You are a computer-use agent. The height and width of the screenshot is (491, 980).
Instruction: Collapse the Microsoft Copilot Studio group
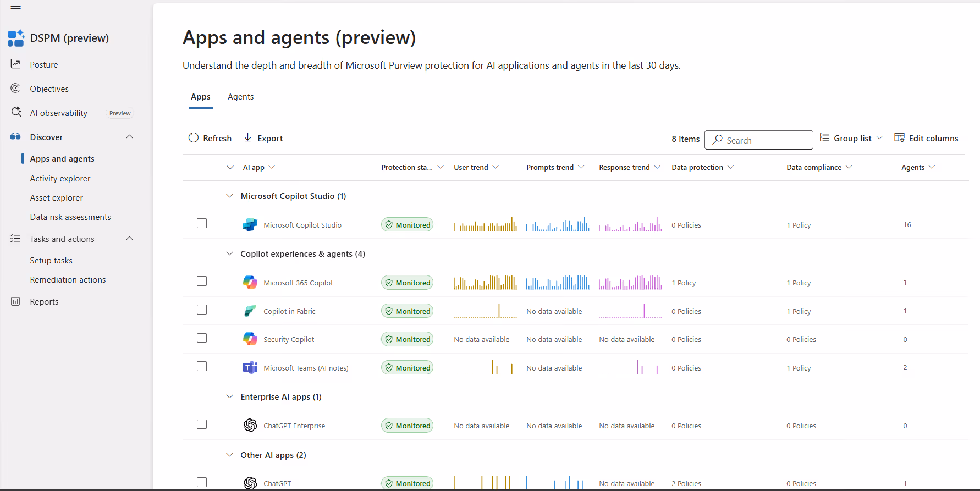point(229,196)
